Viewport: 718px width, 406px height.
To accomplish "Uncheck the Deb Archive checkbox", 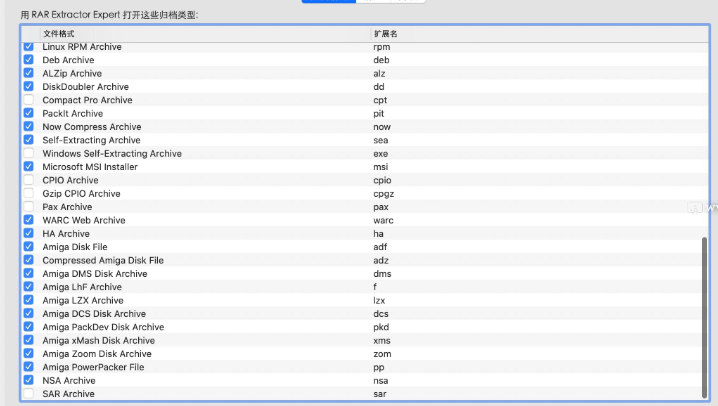I will [28, 60].
